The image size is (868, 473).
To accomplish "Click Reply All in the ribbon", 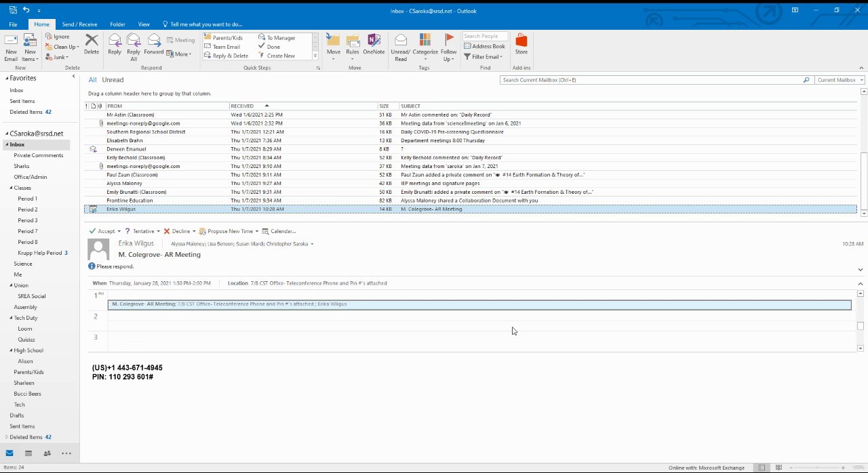I will (x=134, y=47).
